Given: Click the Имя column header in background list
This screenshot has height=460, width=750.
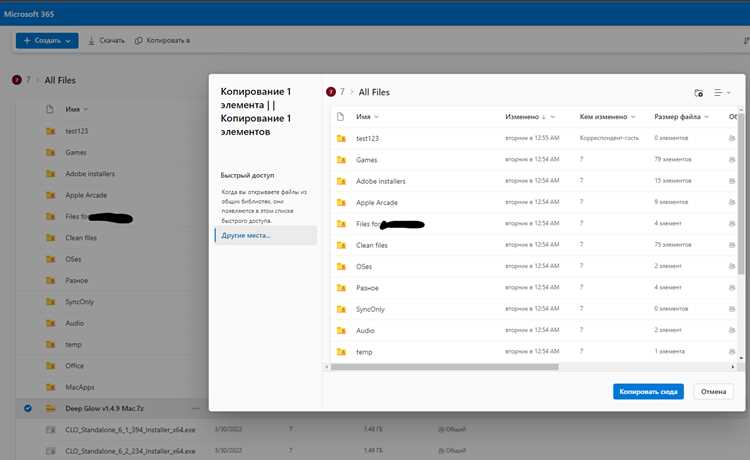Looking at the screenshot, I should coord(73,110).
